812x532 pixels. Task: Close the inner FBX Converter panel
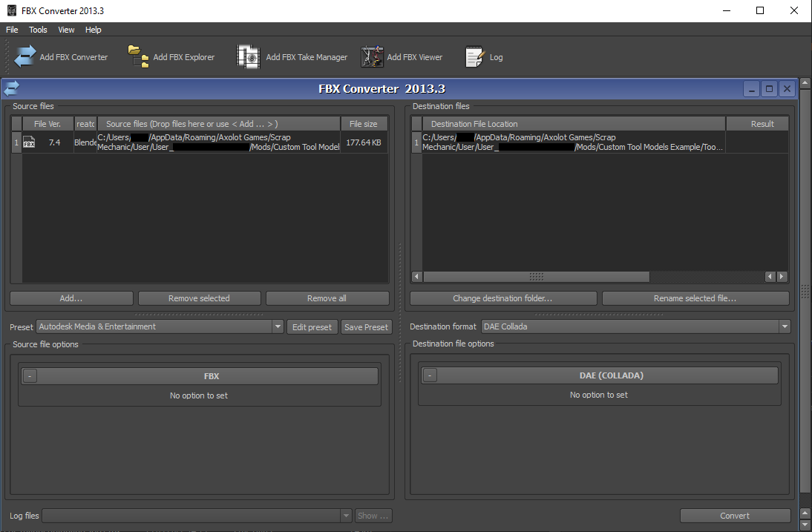[x=787, y=89]
